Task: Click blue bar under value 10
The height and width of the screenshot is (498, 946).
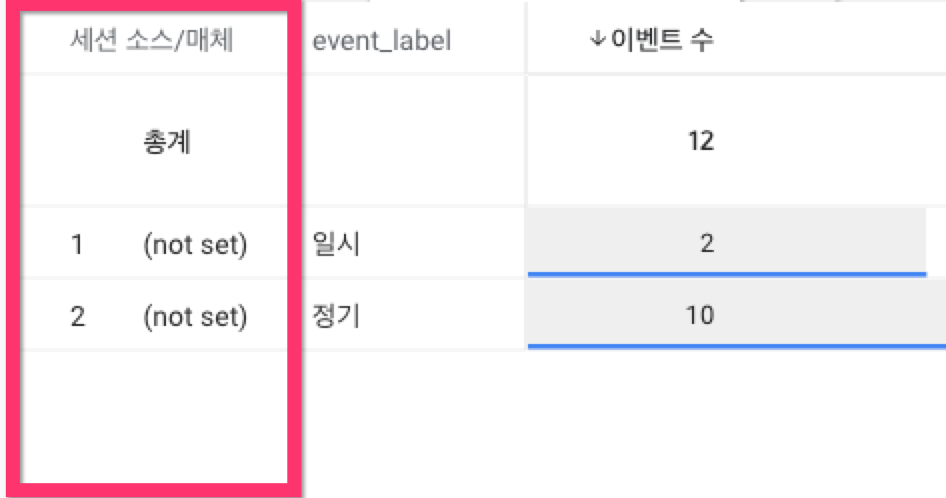Action: coord(736,346)
